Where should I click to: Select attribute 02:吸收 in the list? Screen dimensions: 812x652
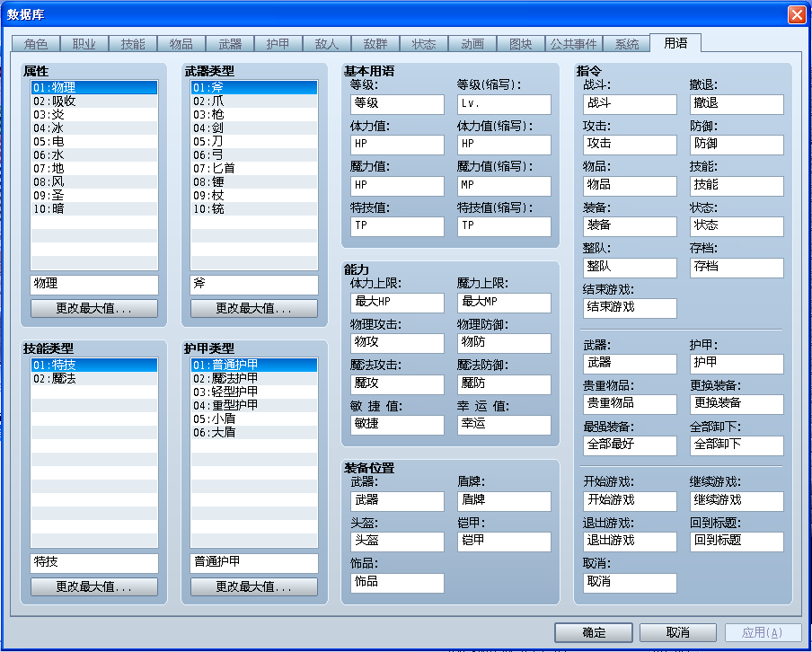pyautogui.click(x=94, y=101)
